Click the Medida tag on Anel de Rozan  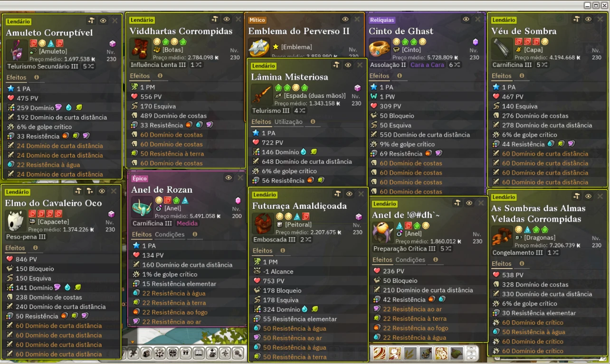point(187,224)
